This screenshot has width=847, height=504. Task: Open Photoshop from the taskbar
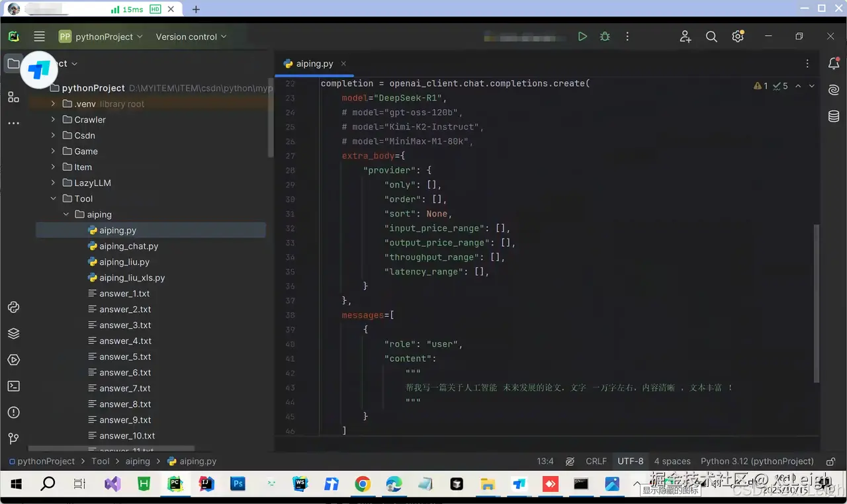238,484
